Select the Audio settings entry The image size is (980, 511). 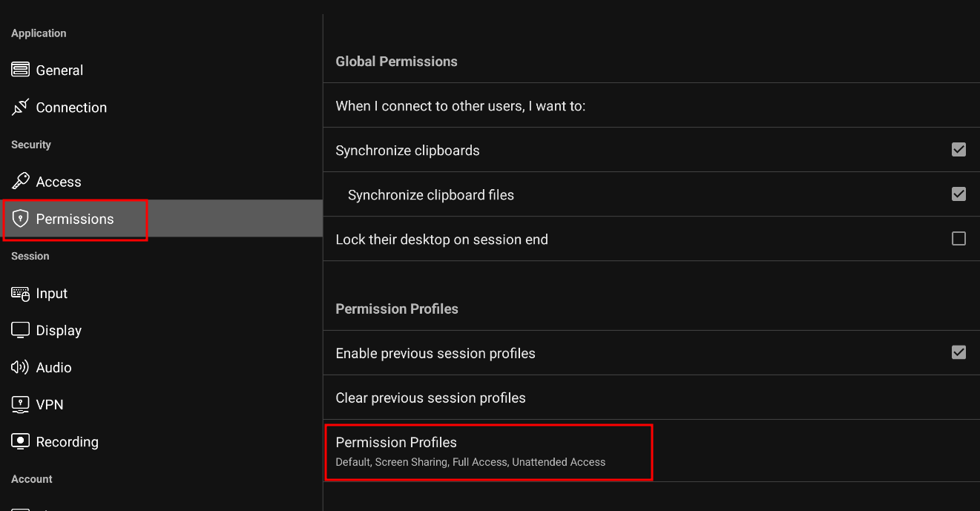click(161, 367)
